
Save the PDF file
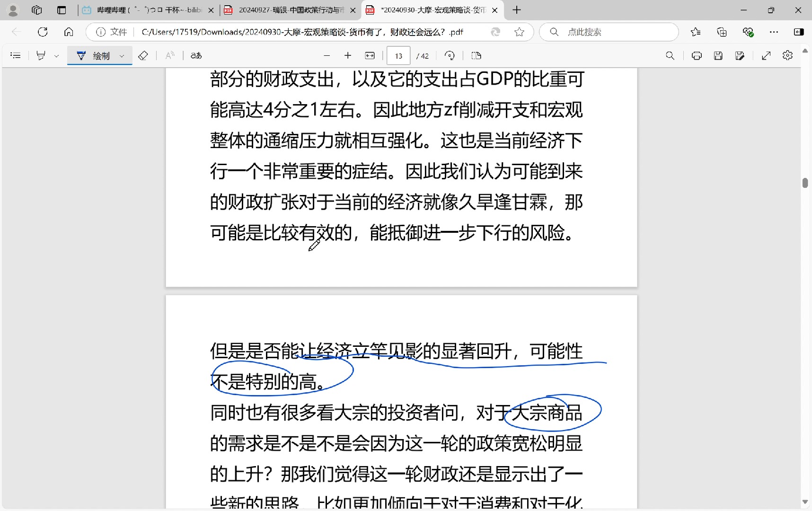[718, 56]
